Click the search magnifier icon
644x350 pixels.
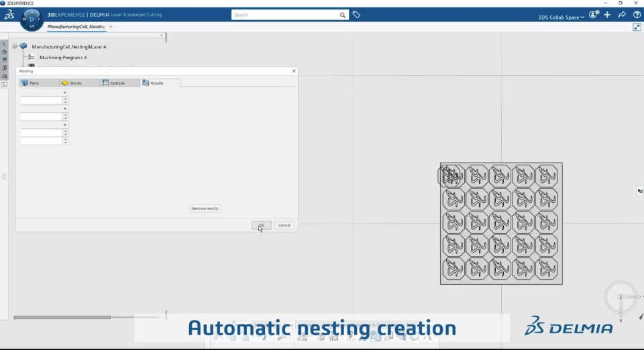(x=343, y=15)
